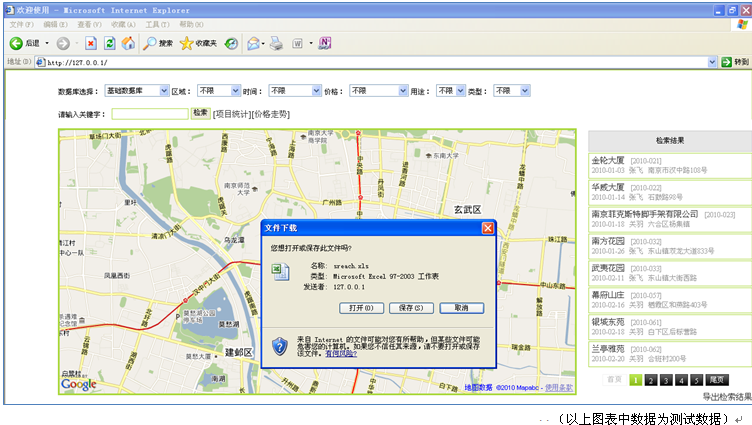Go to Home page icon
752x425 pixels.
(x=127, y=43)
